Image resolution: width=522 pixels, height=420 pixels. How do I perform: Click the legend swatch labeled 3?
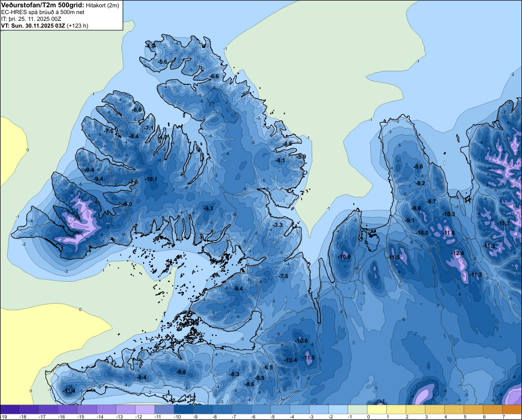pos(435,410)
